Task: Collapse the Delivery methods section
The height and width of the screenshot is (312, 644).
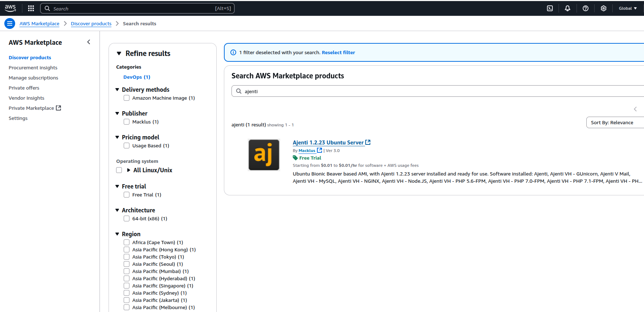Action: pos(117,90)
